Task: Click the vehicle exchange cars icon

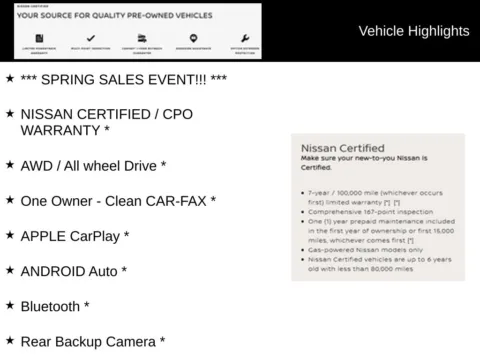Action: tap(142, 38)
